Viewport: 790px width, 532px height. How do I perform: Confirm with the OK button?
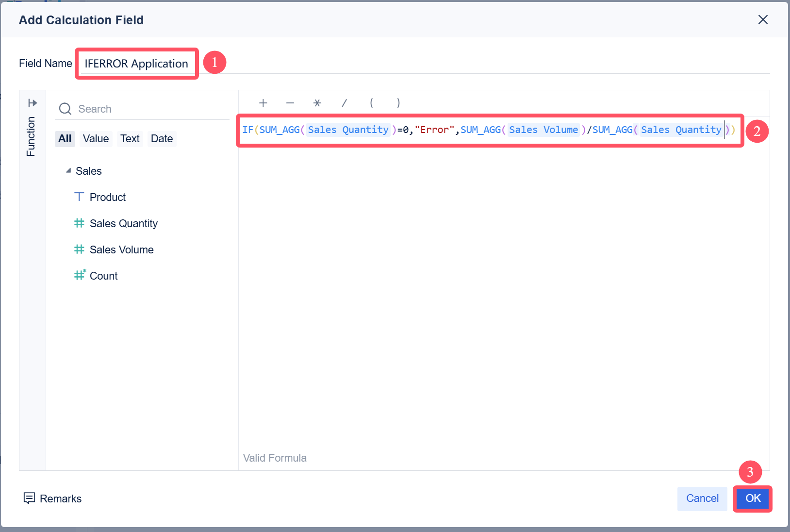point(753,499)
